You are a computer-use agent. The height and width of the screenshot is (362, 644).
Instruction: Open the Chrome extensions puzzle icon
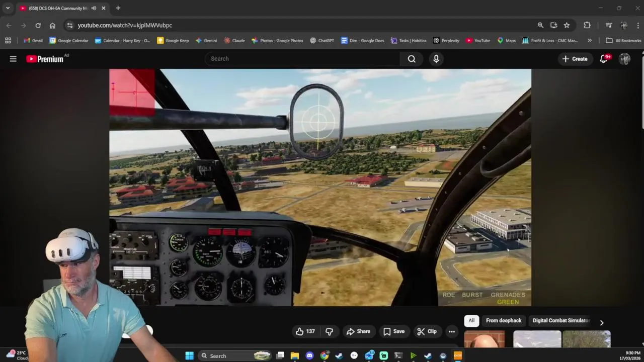click(x=587, y=25)
